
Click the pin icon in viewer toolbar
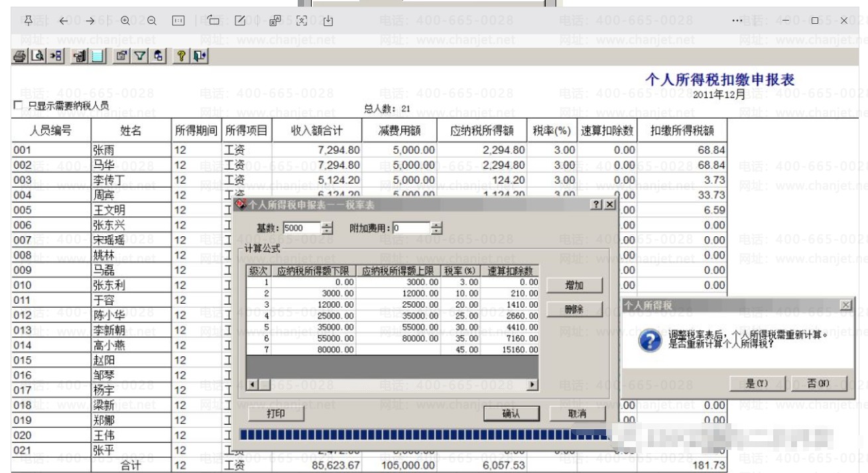tap(29, 21)
